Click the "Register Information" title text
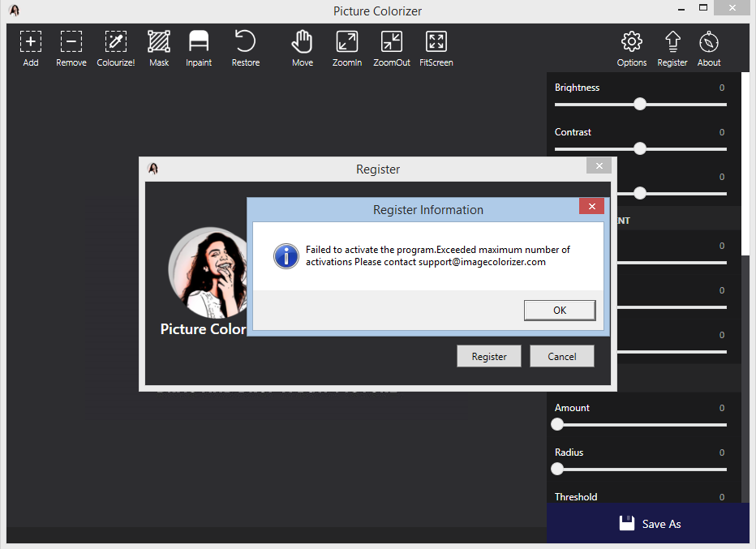The width and height of the screenshot is (756, 549). (x=428, y=210)
